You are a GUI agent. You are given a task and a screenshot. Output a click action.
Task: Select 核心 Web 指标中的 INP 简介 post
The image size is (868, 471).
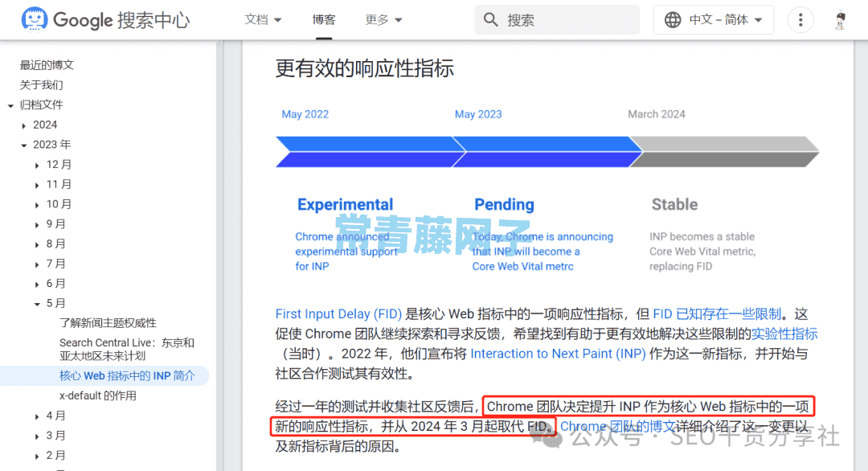[x=127, y=376]
